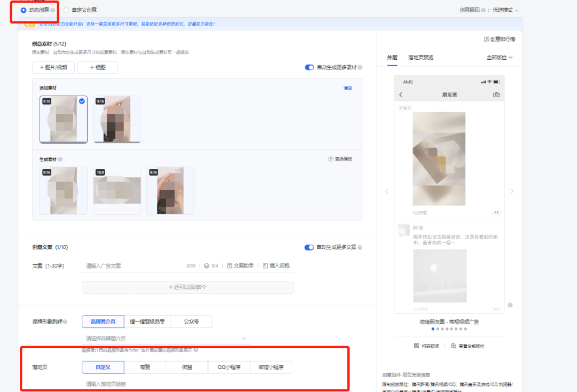Expand the 全部版位 dropdown
The image size is (577, 392).
point(499,57)
